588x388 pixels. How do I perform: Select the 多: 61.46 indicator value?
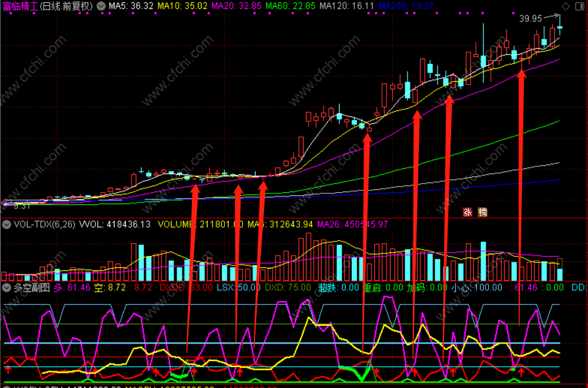(71, 288)
